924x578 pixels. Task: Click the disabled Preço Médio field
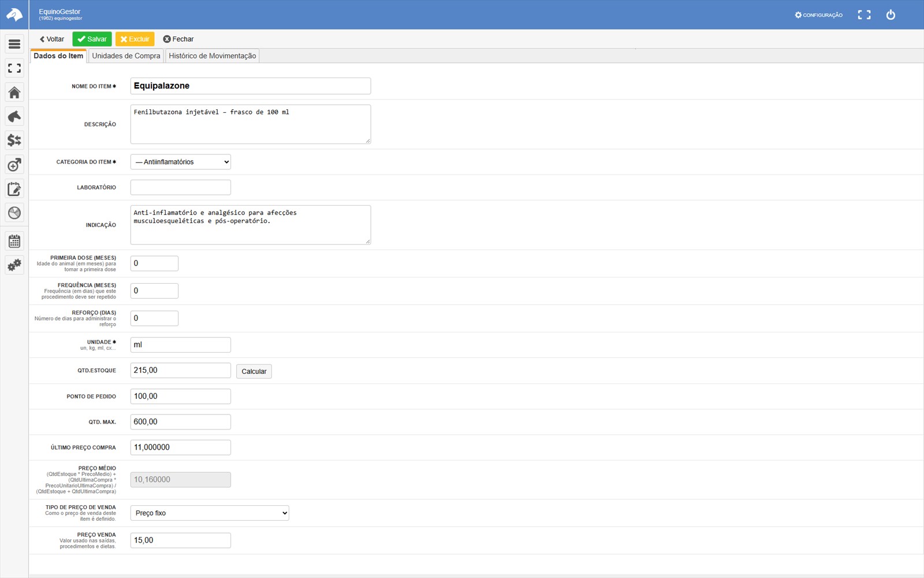click(181, 480)
